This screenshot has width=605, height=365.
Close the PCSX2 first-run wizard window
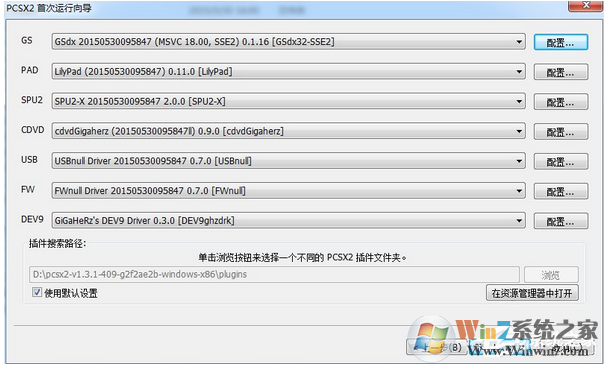586,5
